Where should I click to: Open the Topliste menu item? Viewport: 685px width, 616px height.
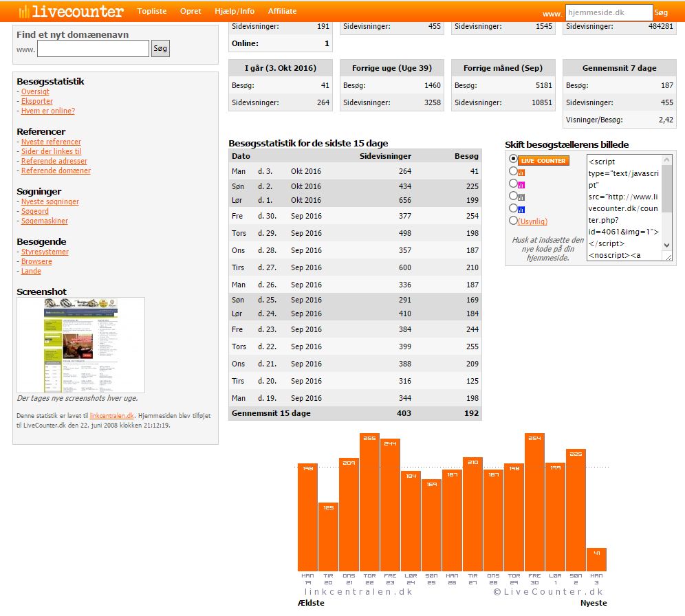pyautogui.click(x=151, y=11)
